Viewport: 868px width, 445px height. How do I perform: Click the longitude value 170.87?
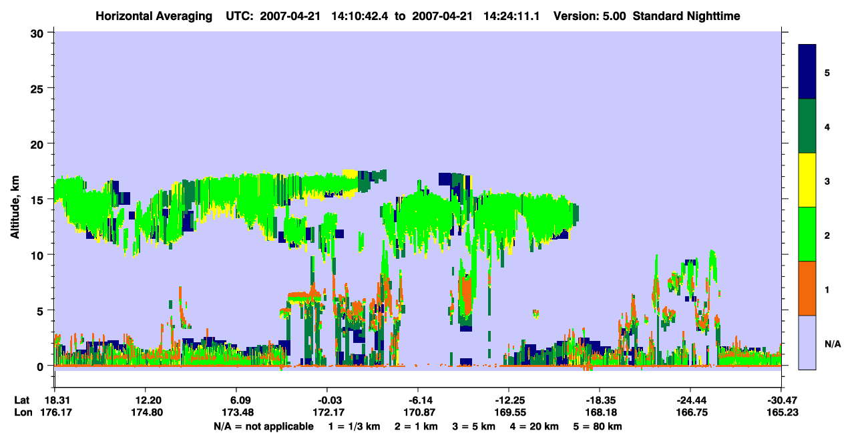tap(418, 412)
